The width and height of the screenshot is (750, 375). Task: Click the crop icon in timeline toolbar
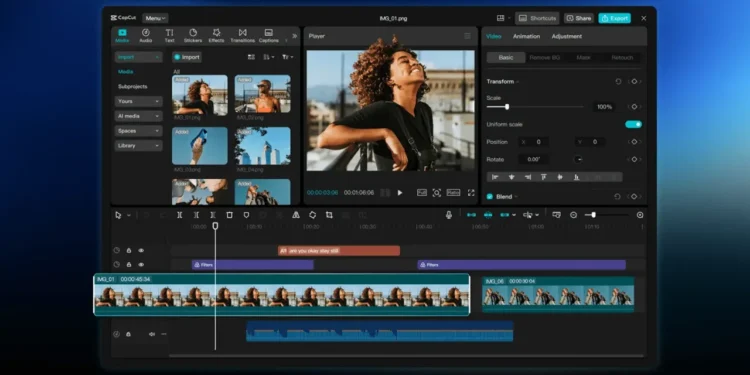coord(329,215)
